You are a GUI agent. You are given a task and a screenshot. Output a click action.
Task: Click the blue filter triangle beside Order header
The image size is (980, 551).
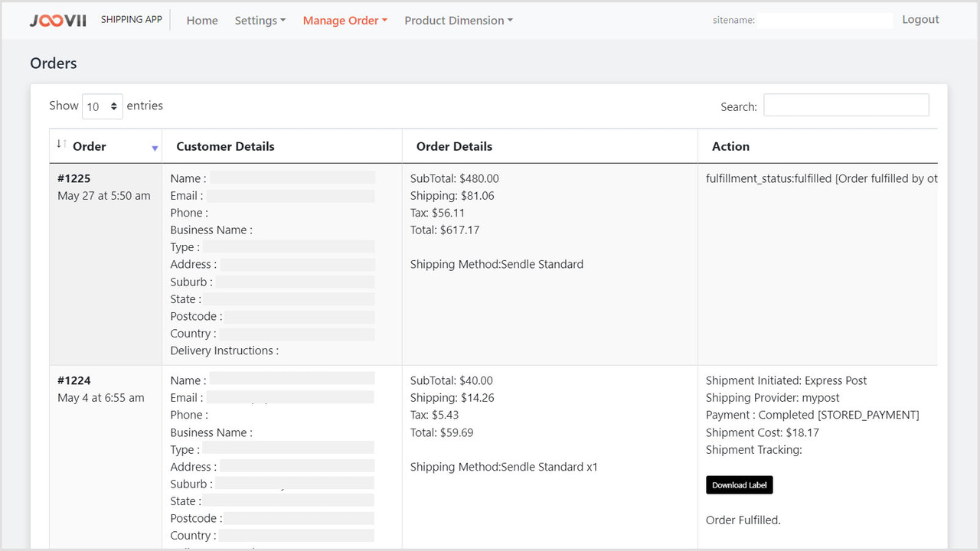(x=155, y=147)
